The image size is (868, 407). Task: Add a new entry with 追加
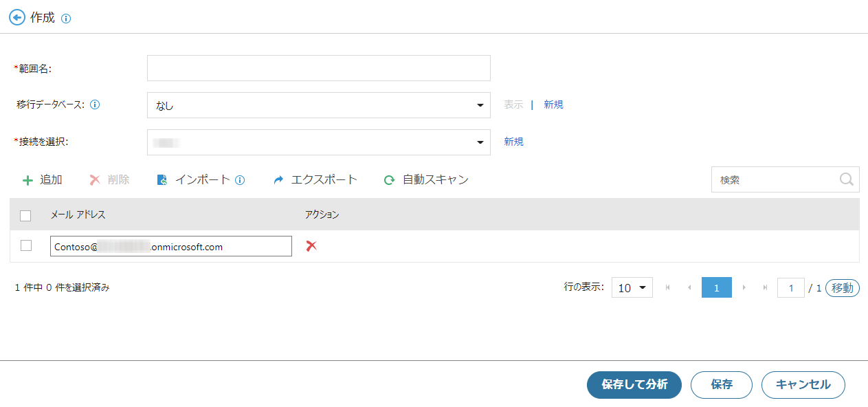point(43,179)
